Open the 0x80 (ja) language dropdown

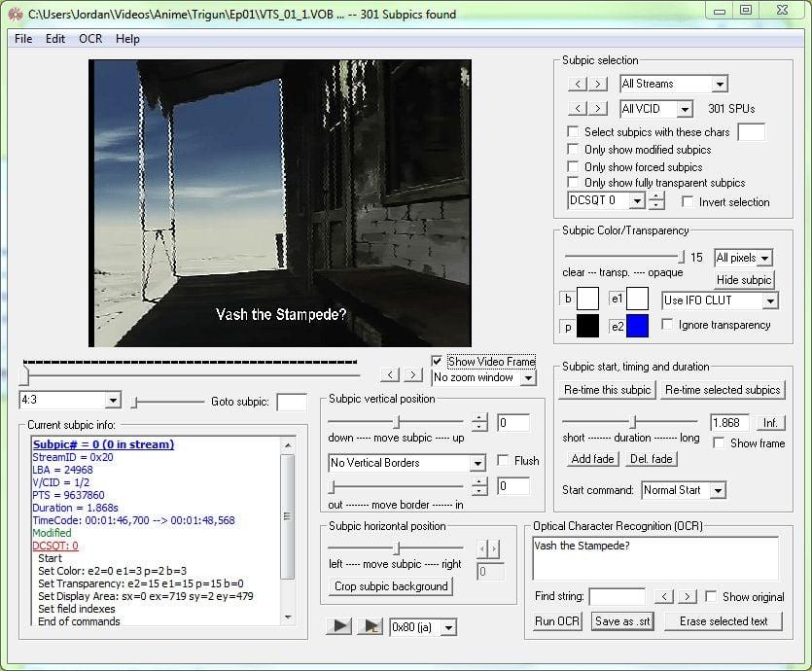423,627
